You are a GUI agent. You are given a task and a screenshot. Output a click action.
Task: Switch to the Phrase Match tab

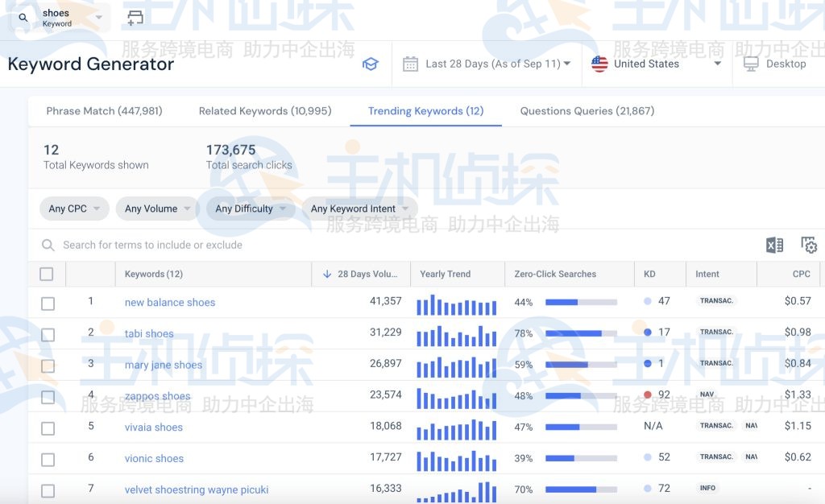105,110
